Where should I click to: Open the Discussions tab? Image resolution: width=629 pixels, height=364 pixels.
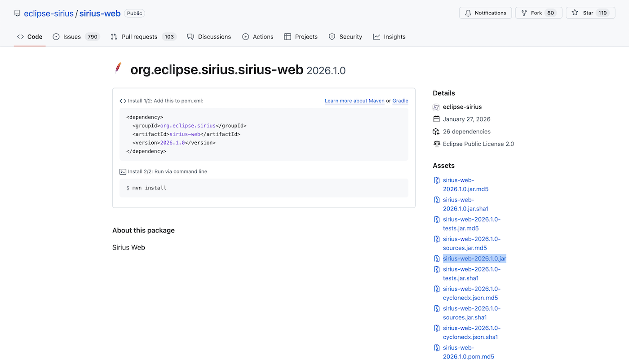pos(209,37)
